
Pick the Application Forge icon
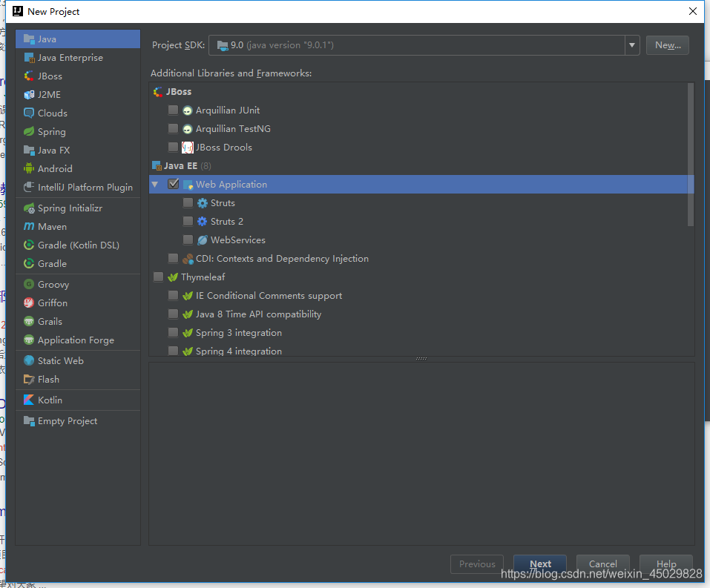(x=29, y=340)
